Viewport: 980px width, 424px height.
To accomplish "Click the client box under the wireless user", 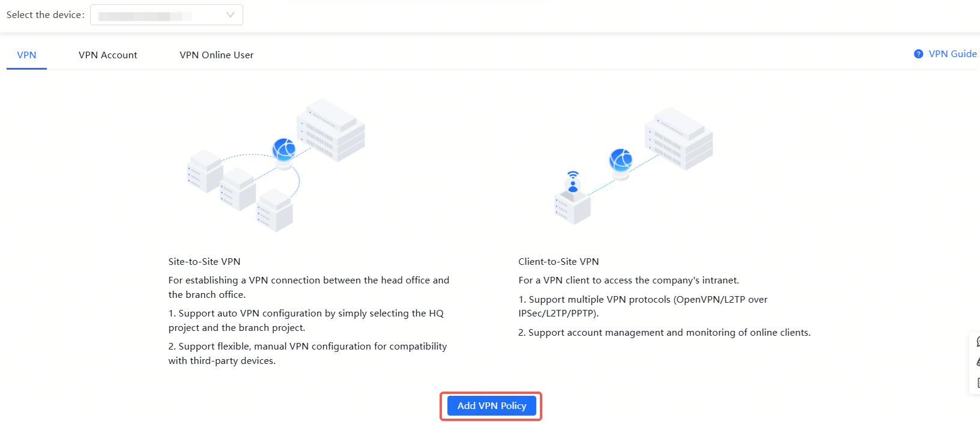I will pyautogui.click(x=572, y=208).
